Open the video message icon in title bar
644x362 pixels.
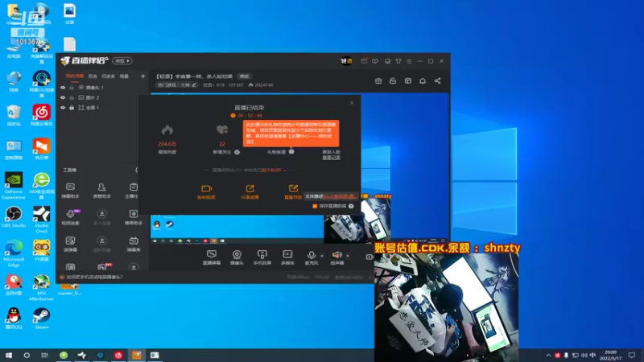pyautogui.click(x=375, y=61)
